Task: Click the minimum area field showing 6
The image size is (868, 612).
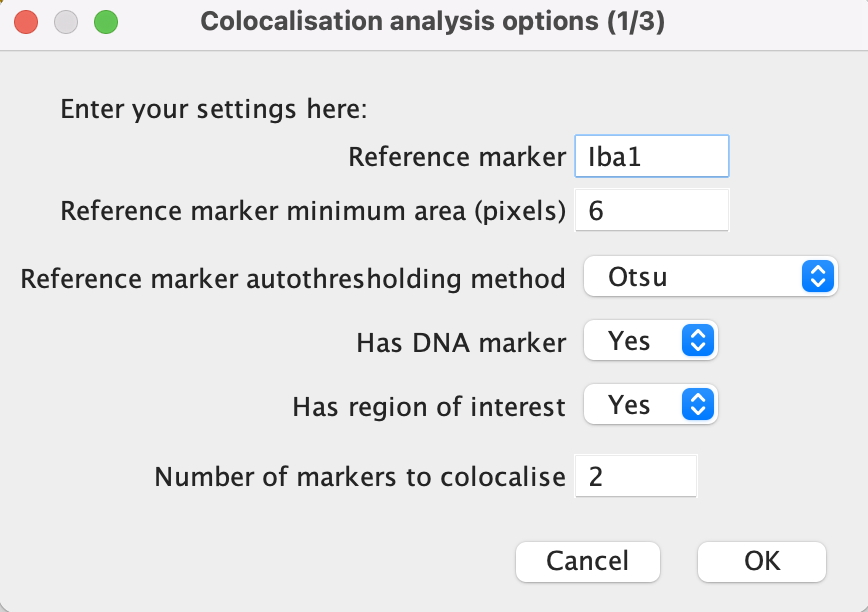Action: coord(652,210)
